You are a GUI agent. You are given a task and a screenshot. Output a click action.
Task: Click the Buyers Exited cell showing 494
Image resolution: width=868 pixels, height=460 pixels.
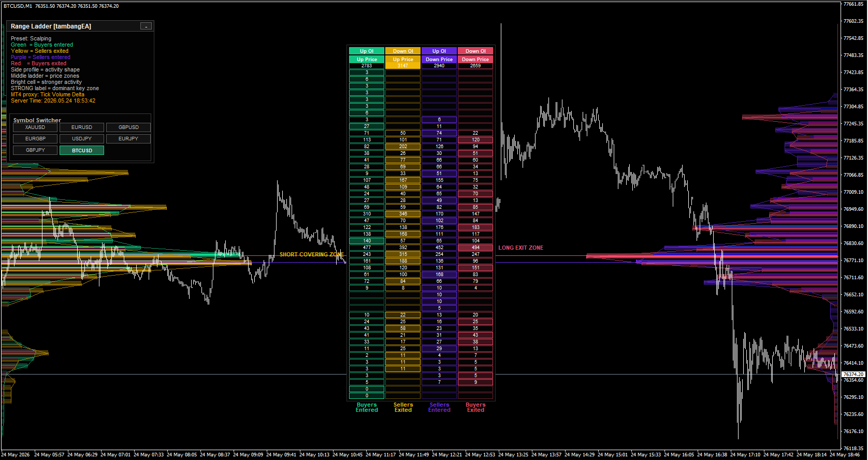coord(475,248)
